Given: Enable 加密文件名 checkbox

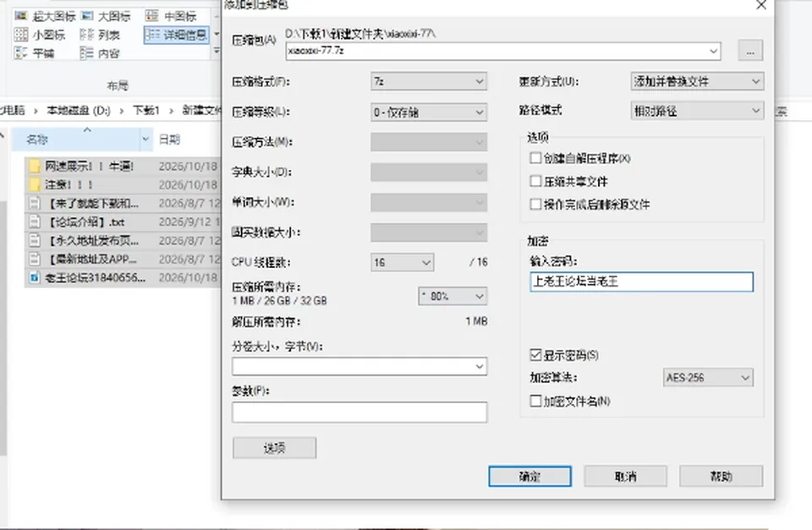Looking at the screenshot, I should (x=536, y=401).
